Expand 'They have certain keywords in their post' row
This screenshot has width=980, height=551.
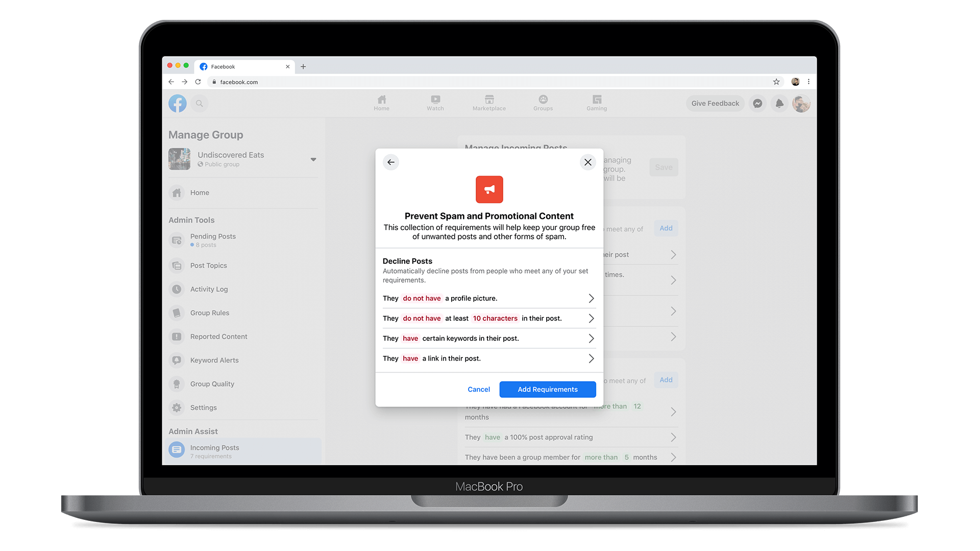(x=590, y=338)
